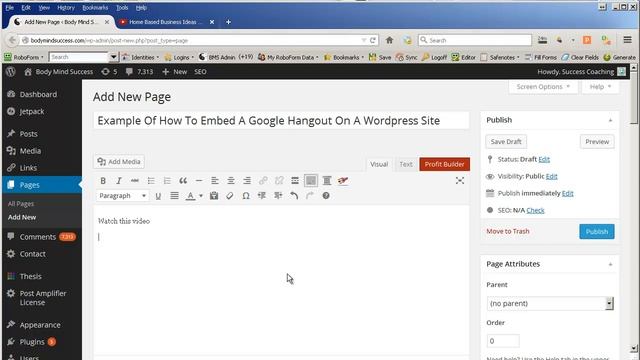Align text left

click(x=215, y=180)
